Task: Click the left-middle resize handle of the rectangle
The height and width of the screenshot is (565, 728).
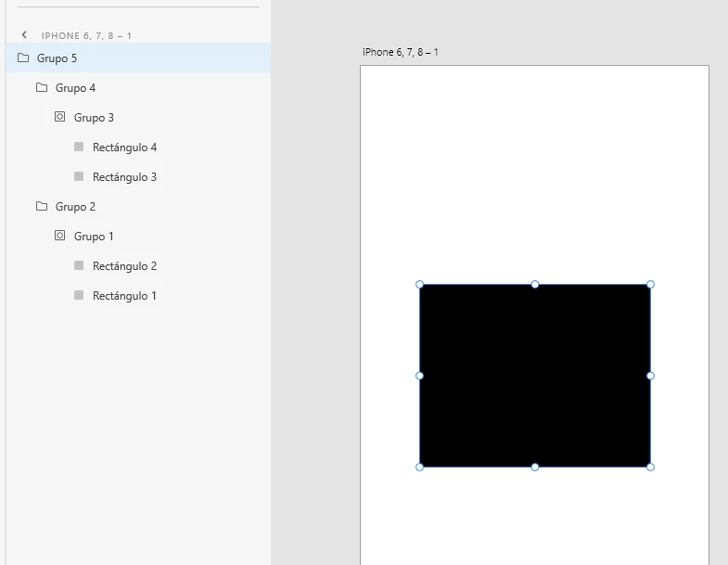Action: (419, 376)
